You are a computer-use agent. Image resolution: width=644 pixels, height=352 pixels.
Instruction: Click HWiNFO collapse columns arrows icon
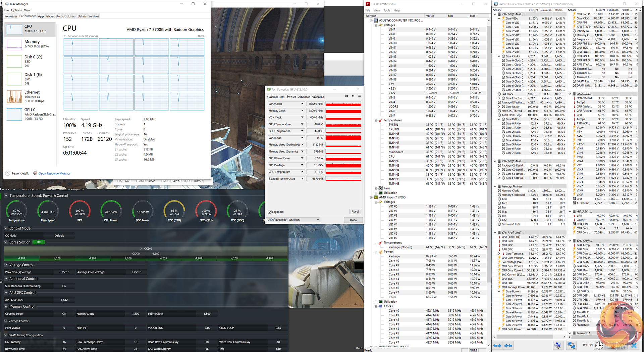(x=508, y=345)
